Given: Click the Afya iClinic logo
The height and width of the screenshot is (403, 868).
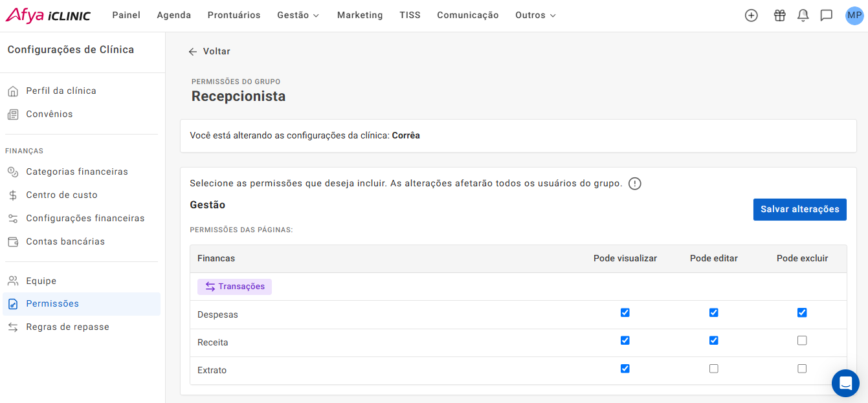Looking at the screenshot, I should point(48,16).
